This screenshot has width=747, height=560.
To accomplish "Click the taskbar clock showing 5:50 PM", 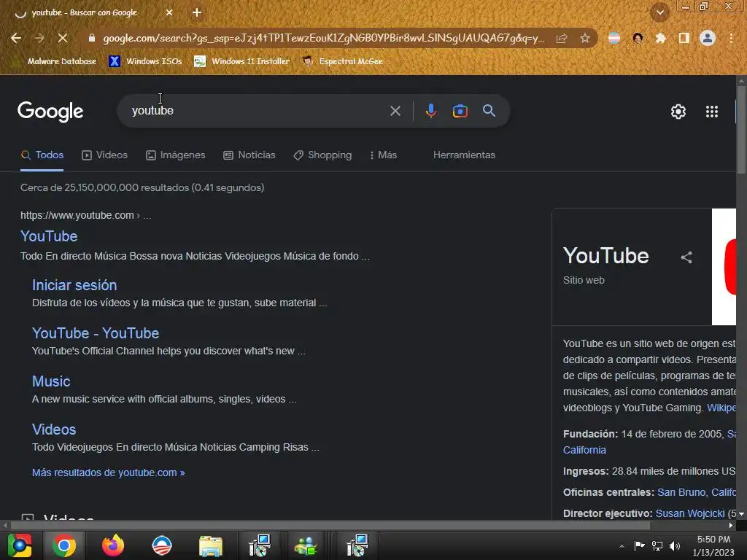I will click(713, 545).
